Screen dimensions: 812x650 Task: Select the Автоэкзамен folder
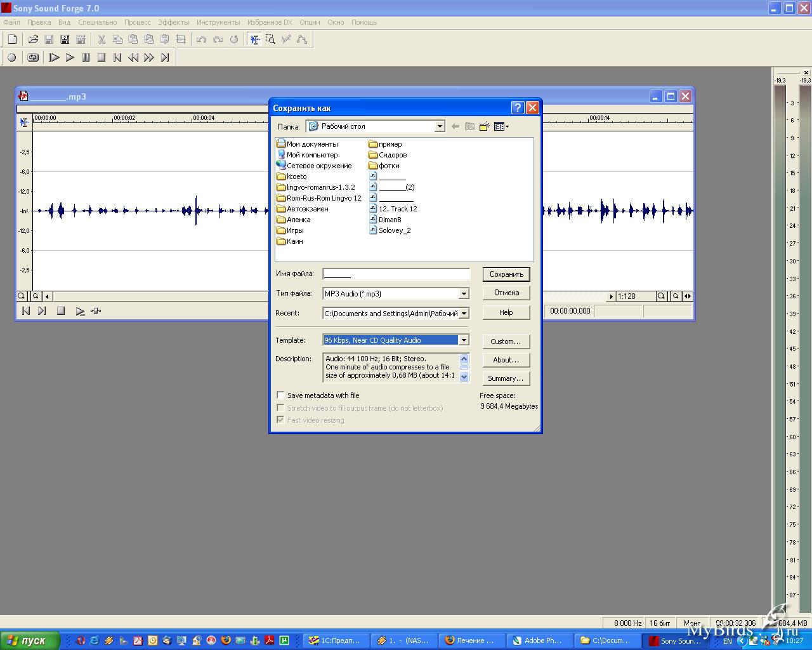(x=303, y=209)
